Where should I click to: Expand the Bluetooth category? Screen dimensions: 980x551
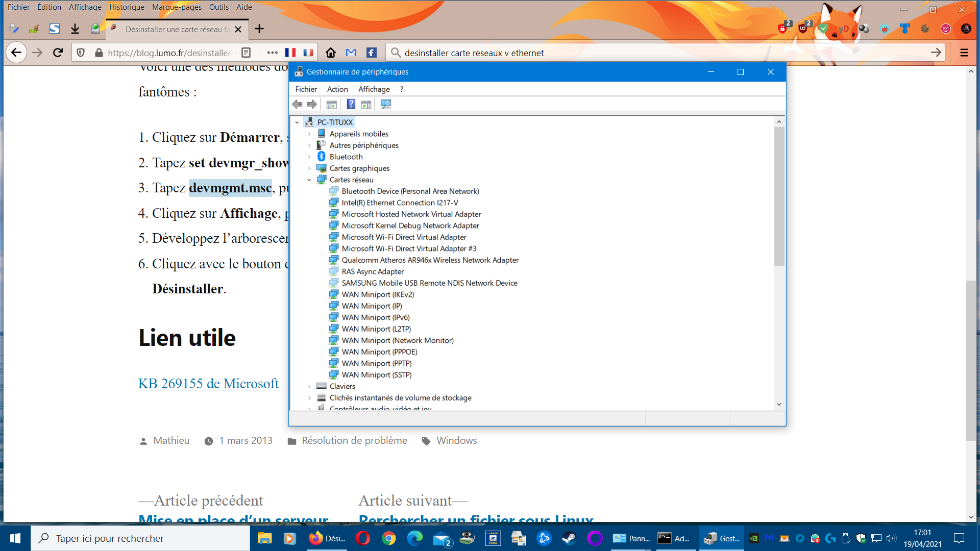click(x=309, y=157)
